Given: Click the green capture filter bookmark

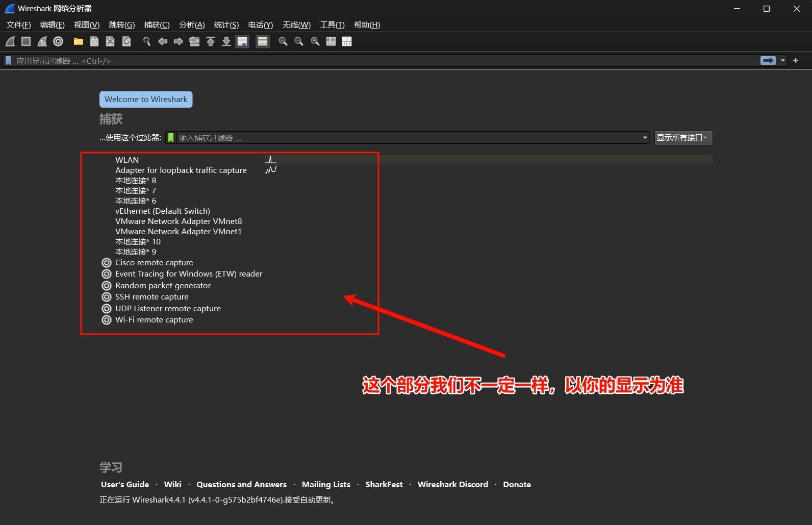Looking at the screenshot, I should [171, 138].
